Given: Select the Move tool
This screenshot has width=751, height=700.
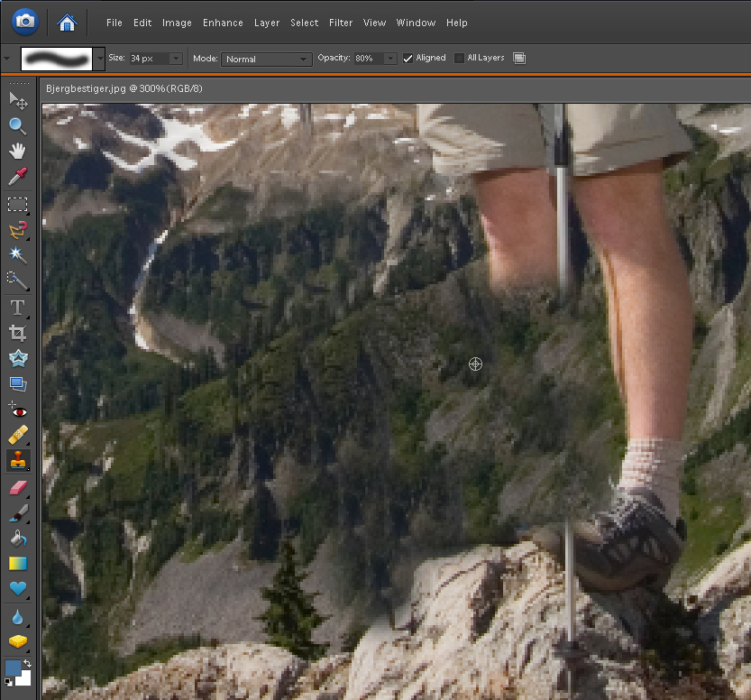Looking at the screenshot, I should pyautogui.click(x=18, y=100).
